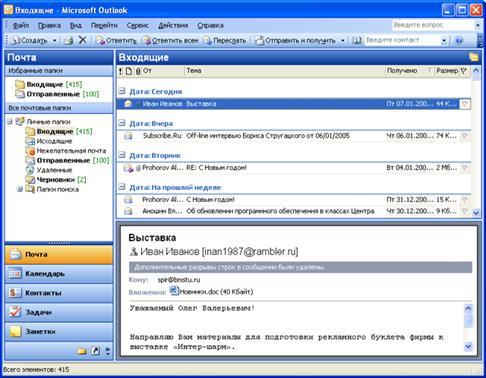Toggle flag on Prohorov С Новым годом! message
Image resolution: width=486 pixels, height=378 pixels.
[x=465, y=200]
